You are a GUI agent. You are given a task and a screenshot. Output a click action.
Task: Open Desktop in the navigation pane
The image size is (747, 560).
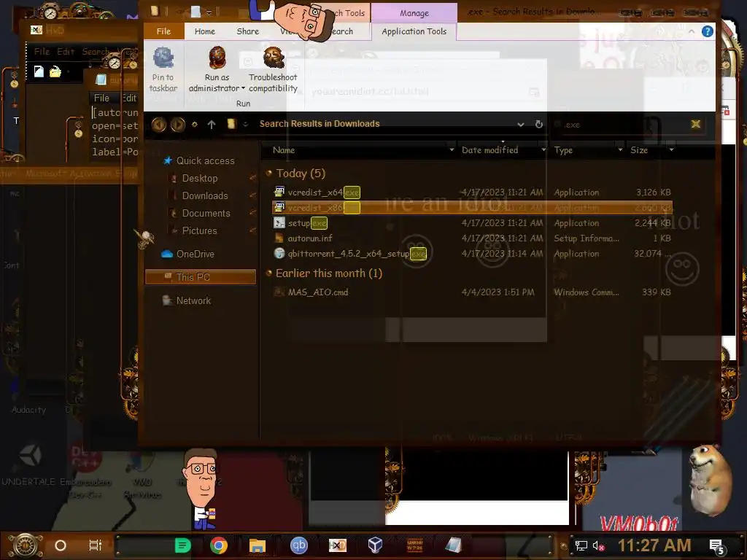tap(200, 179)
